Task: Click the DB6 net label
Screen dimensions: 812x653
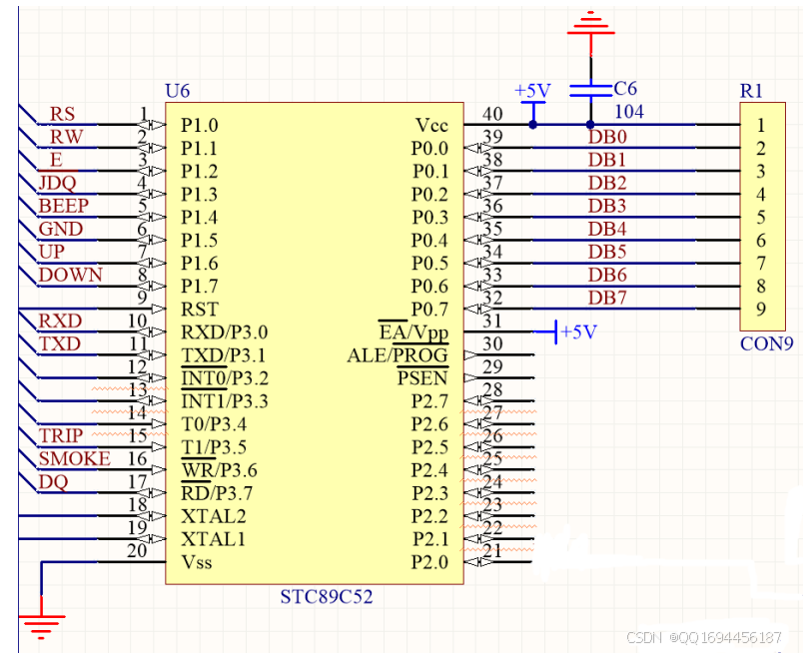Action: point(607,275)
